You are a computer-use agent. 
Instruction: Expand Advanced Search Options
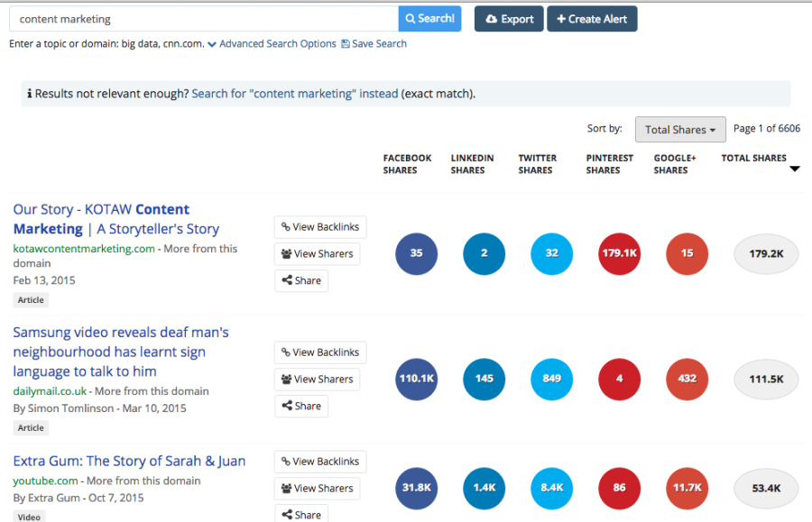pyautogui.click(x=272, y=44)
